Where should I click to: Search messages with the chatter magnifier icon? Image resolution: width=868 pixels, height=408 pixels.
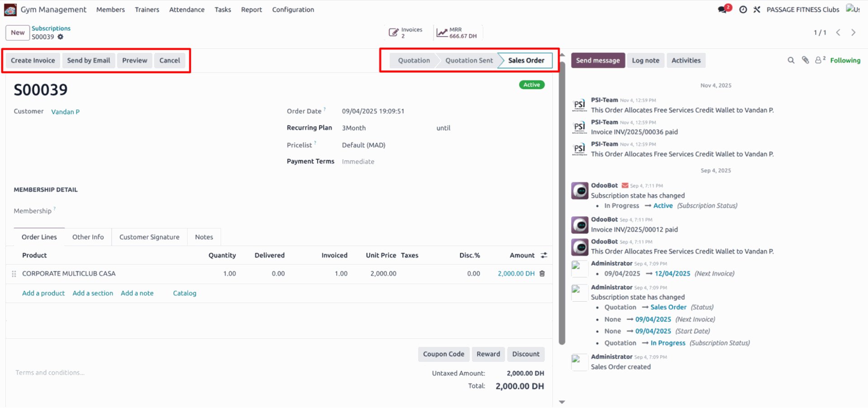point(791,61)
